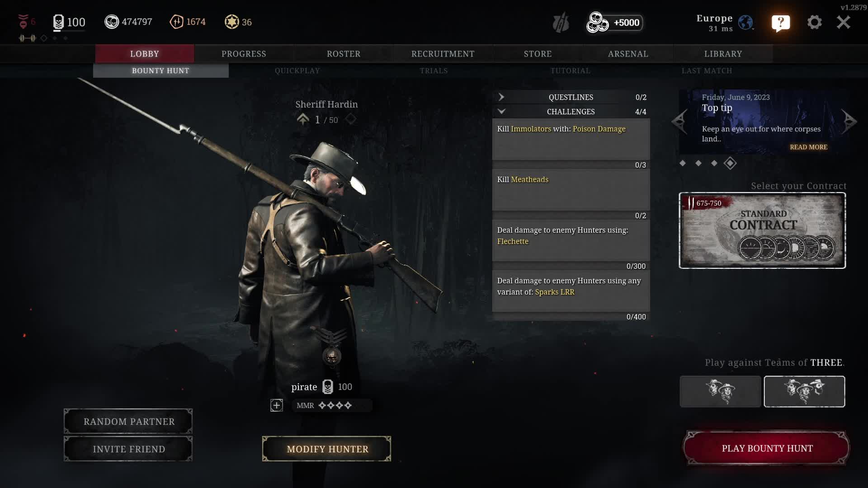Click the Modify Hunter button
The width and height of the screenshot is (868, 488).
[326, 449]
